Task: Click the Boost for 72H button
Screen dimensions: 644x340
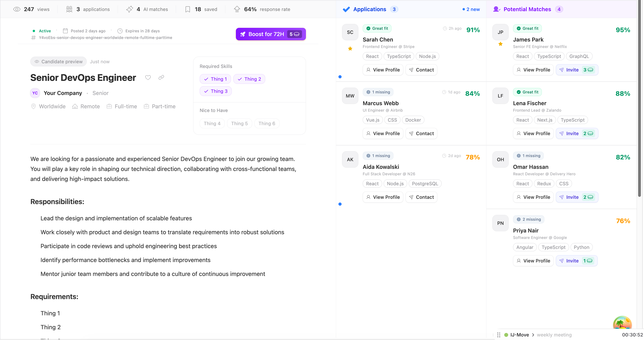Action: click(271, 34)
